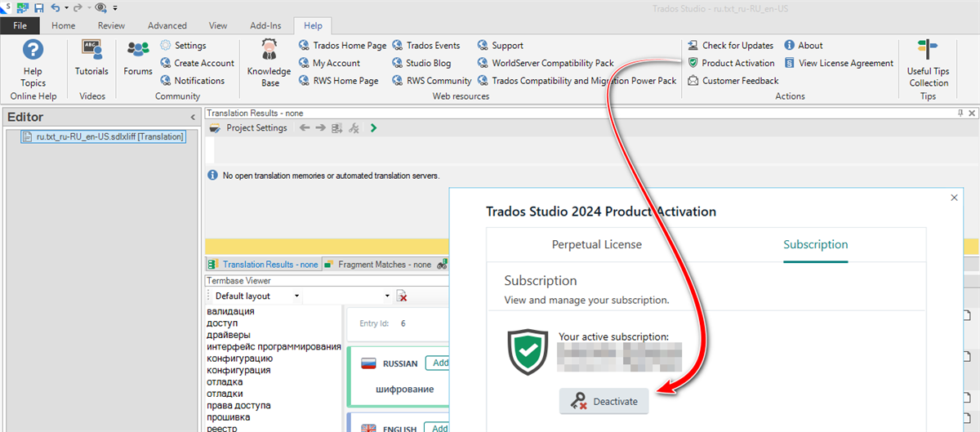Select term интерфейс программирования
Image resolution: width=980 pixels, height=432 pixels.
tap(274, 346)
